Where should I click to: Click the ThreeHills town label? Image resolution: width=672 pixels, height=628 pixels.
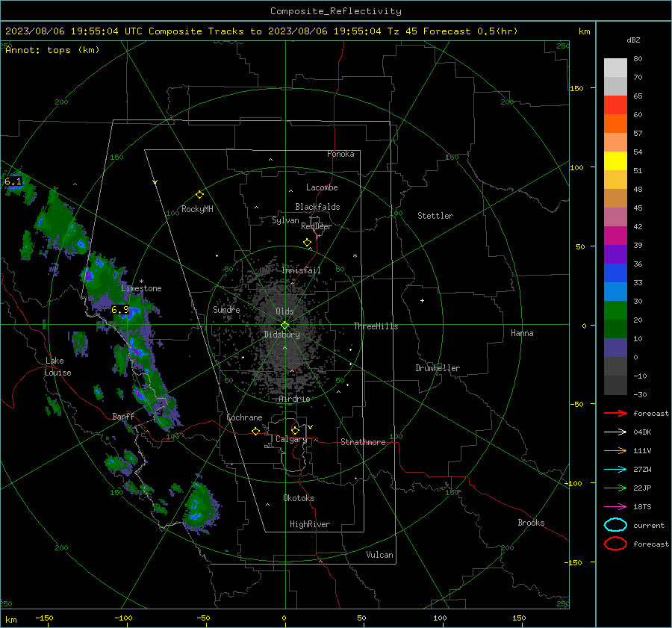[376, 326]
